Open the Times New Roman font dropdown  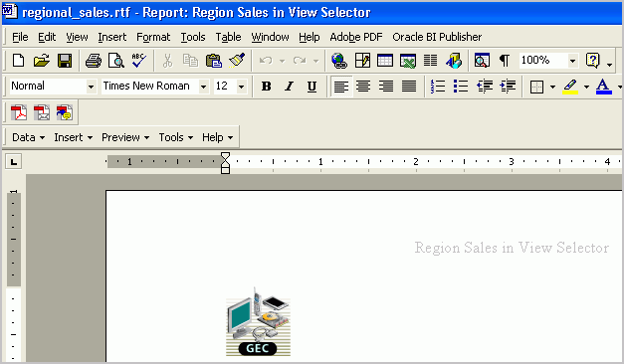(x=203, y=87)
